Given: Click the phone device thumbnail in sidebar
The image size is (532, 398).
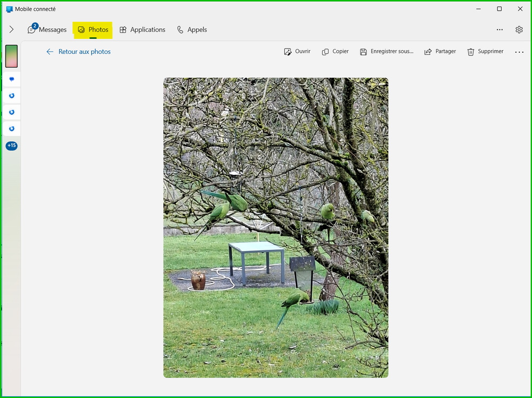Looking at the screenshot, I should (12, 56).
